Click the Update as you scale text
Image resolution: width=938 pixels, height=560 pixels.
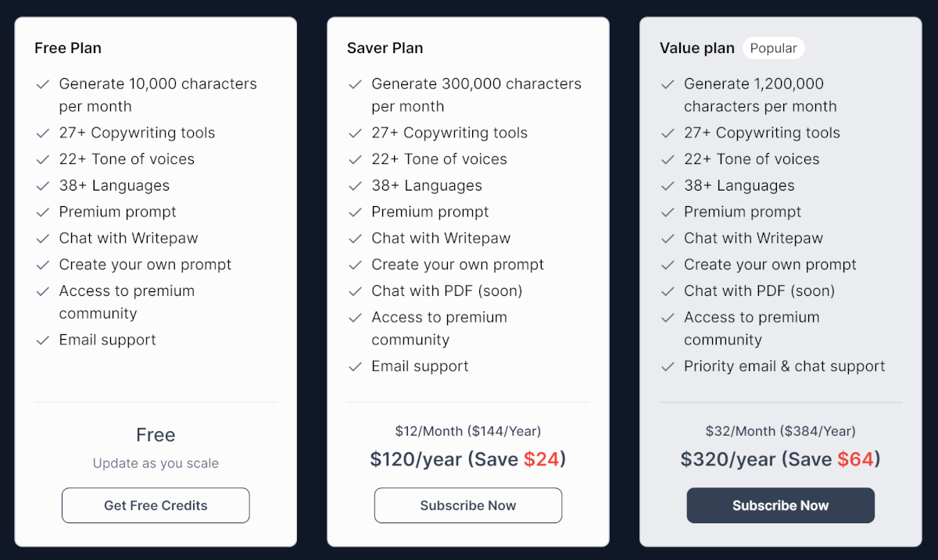[x=156, y=463]
